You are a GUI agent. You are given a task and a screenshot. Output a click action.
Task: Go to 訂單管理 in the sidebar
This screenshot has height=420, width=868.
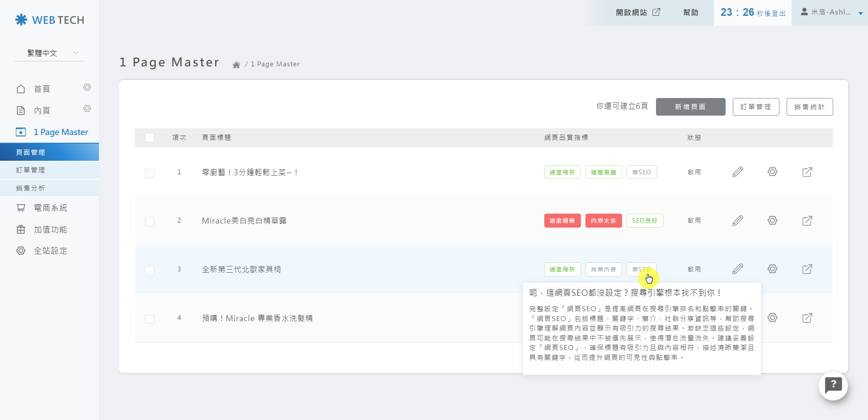point(31,170)
